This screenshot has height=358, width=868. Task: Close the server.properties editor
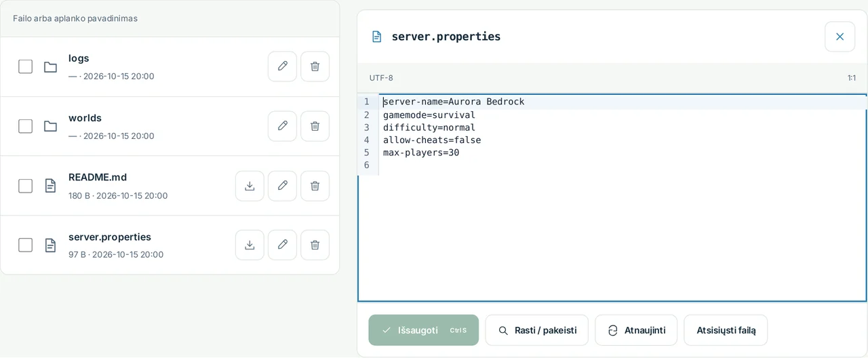pyautogui.click(x=840, y=37)
